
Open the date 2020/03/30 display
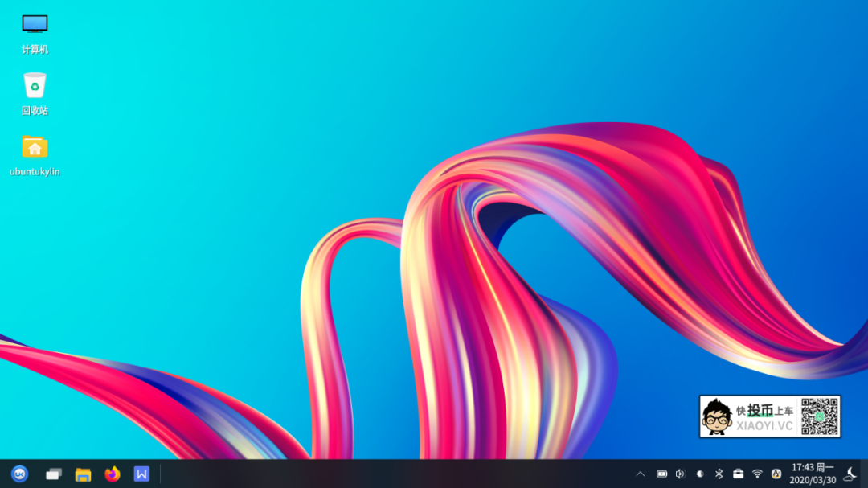click(808, 479)
